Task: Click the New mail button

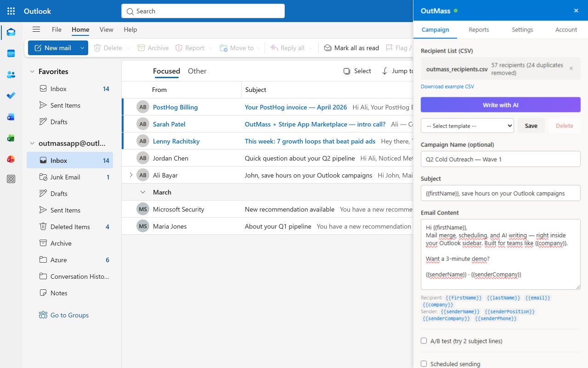Action: click(x=53, y=48)
